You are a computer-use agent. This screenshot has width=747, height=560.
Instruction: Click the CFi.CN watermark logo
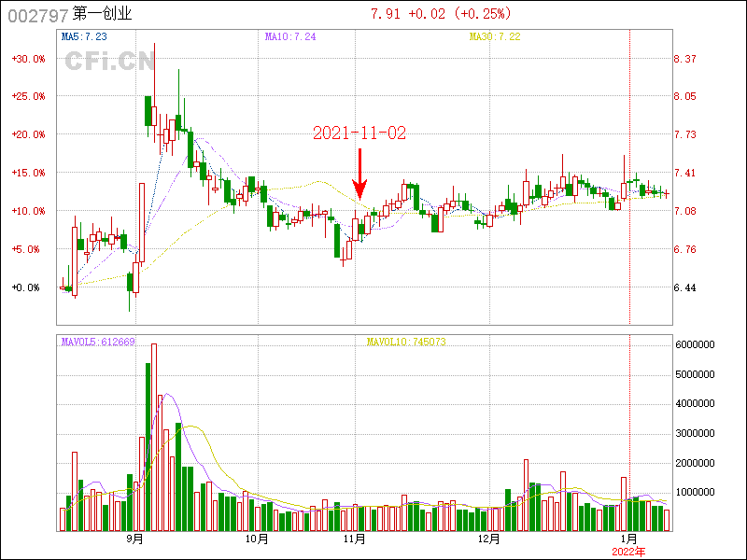[x=109, y=62]
